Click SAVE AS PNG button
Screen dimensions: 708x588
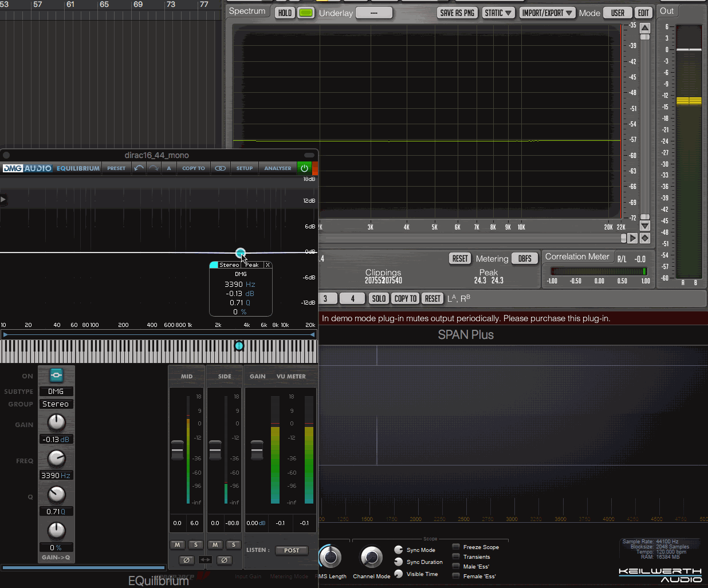click(457, 13)
